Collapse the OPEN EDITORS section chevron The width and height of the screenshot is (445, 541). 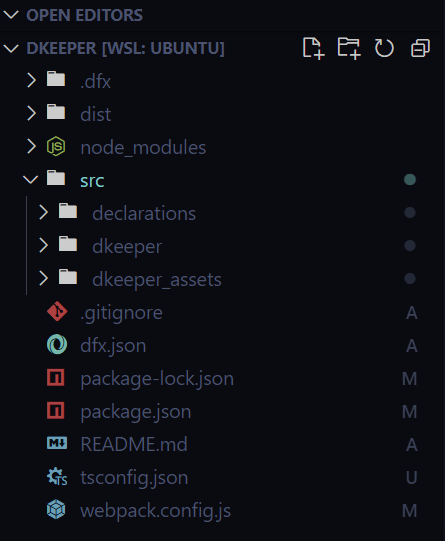pos(11,15)
